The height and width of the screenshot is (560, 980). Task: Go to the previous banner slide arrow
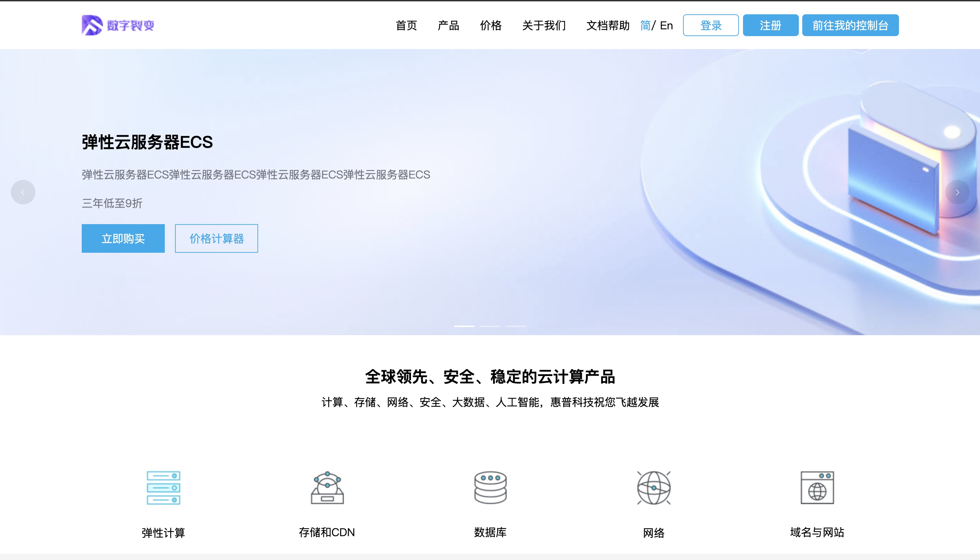pyautogui.click(x=23, y=192)
